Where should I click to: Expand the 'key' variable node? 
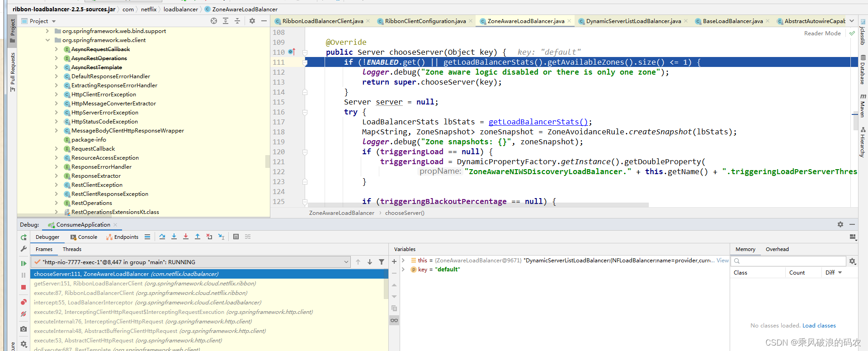[x=403, y=270]
